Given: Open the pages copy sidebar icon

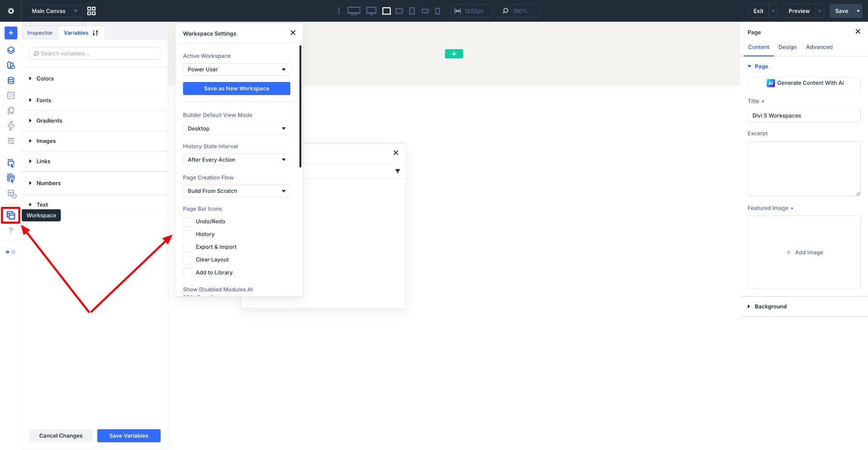Looking at the screenshot, I should tap(11, 110).
